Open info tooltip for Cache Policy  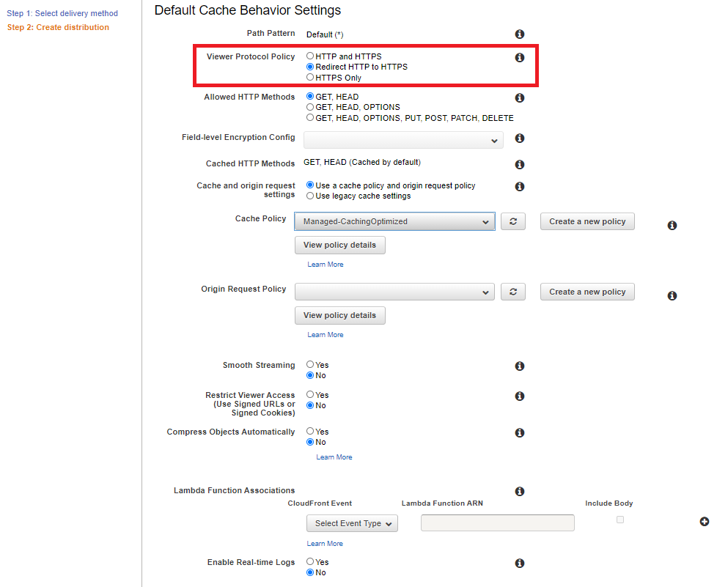click(672, 225)
